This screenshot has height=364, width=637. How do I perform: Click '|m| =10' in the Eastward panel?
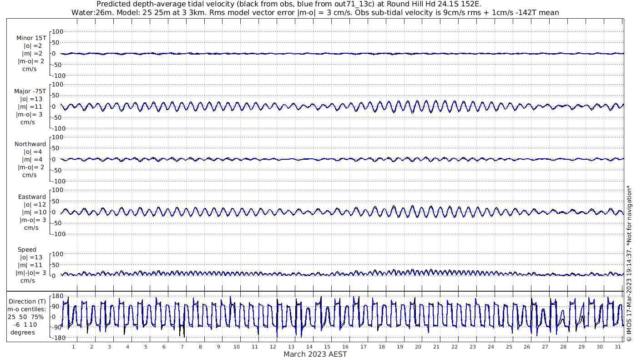33,212
